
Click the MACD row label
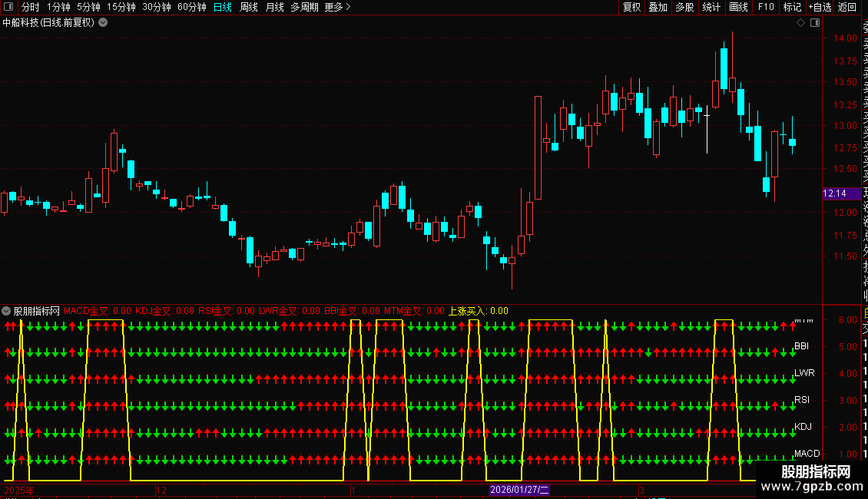coord(807,454)
